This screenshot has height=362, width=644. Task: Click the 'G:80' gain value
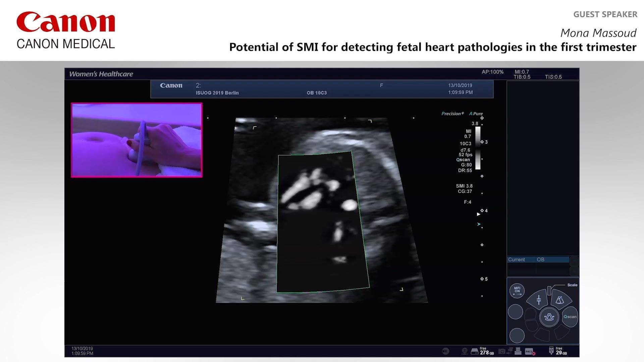[466, 165]
